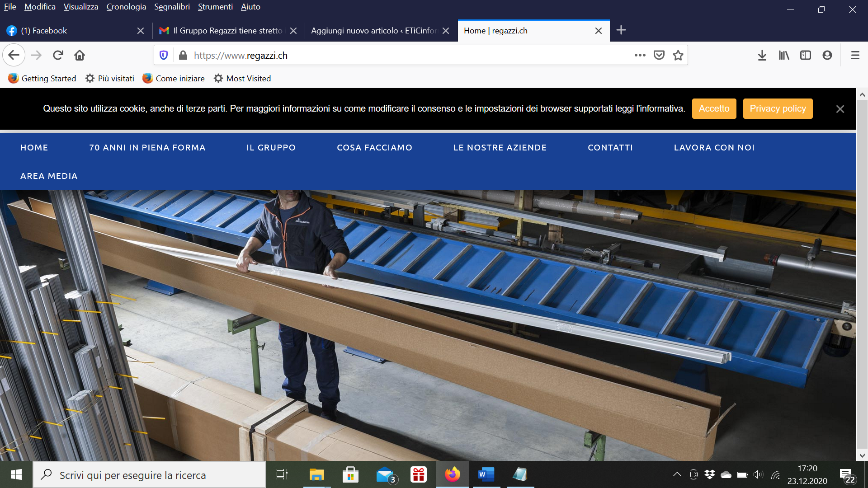The width and height of the screenshot is (868, 488).
Task: Open Task View on taskbar
Action: click(x=282, y=474)
